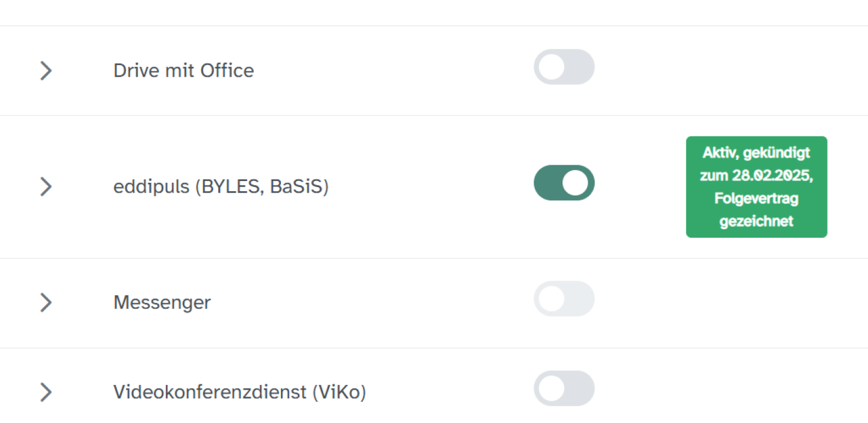Image resolution: width=868 pixels, height=423 pixels.
Task: Expand the Messenger row chevron
Action: coord(46,302)
